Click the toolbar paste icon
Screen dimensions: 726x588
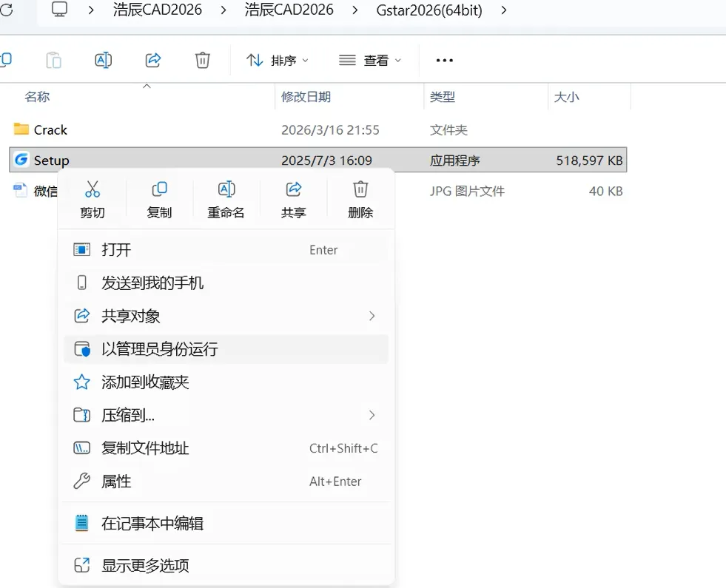pyautogui.click(x=54, y=60)
